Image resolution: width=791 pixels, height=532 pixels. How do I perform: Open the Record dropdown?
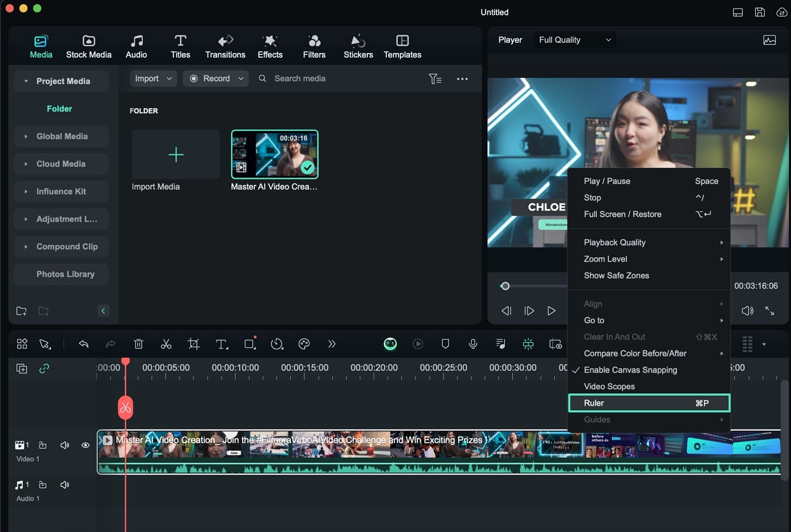(216, 78)
